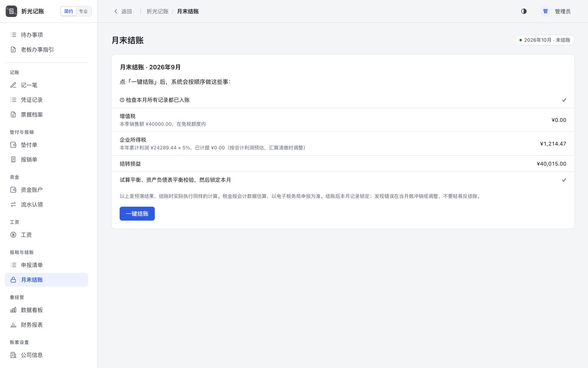The height and width of the screenshot is (368, 588).
Task: Click the 本季销售额 ¥40000.00 note text
Action: (163, 124)
